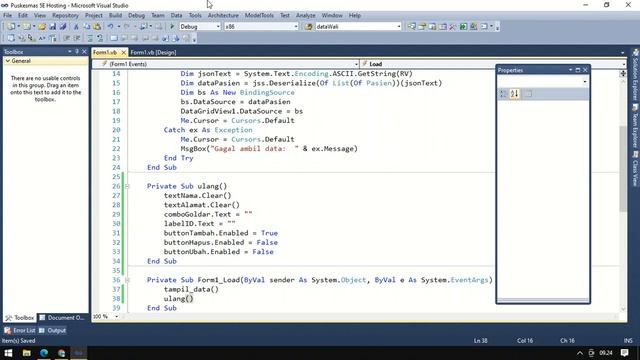Select Categorized view icon in Properties
This screenshot has width=640, height=360.
click(x=503, y=94)
